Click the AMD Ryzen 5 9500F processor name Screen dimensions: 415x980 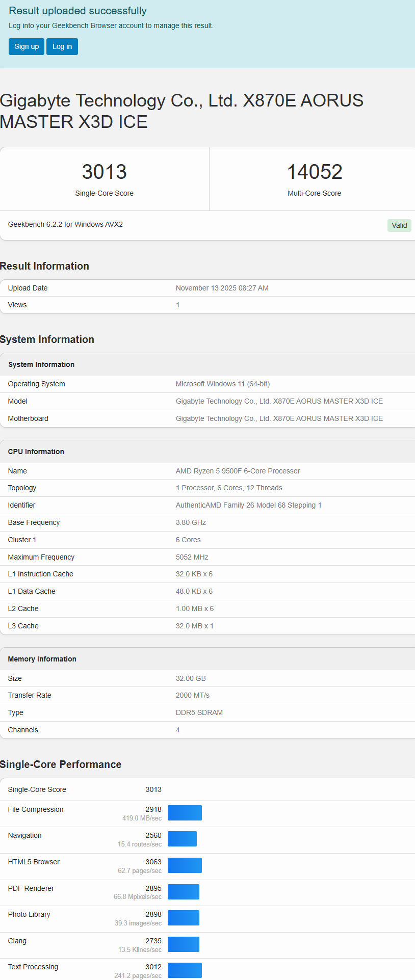pos(238,471)
